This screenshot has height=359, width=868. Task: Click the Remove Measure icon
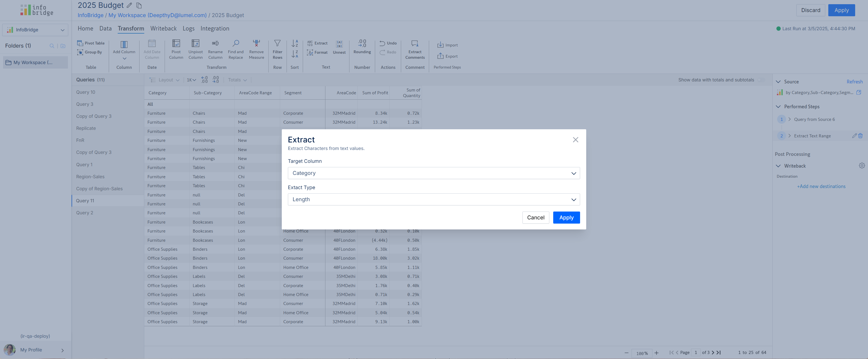click(x=256, y=44)
